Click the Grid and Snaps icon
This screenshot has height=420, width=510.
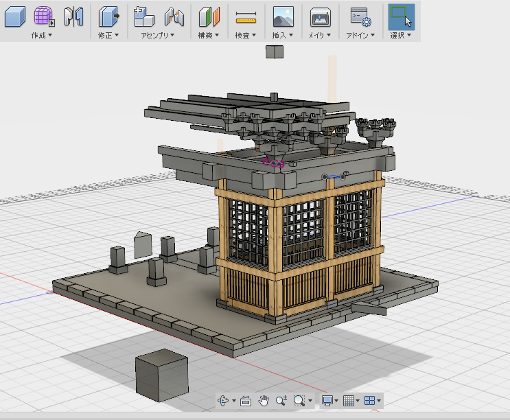348,401
